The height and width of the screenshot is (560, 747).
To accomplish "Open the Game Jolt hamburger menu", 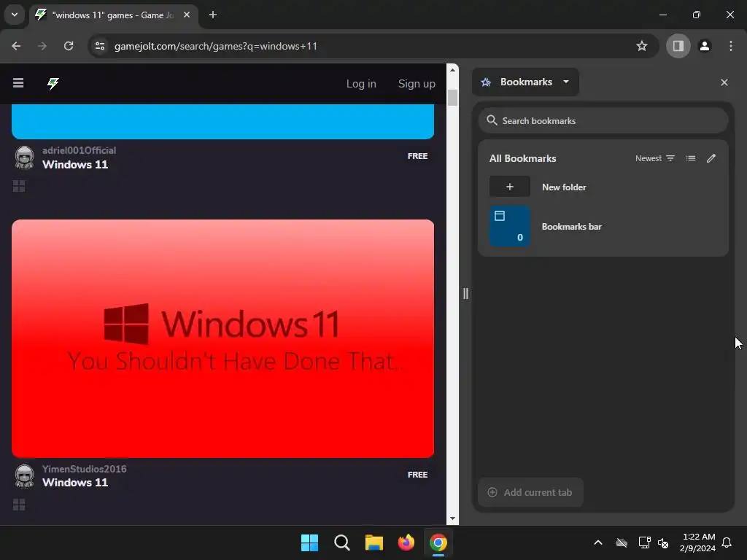I will tap(18, 83).
